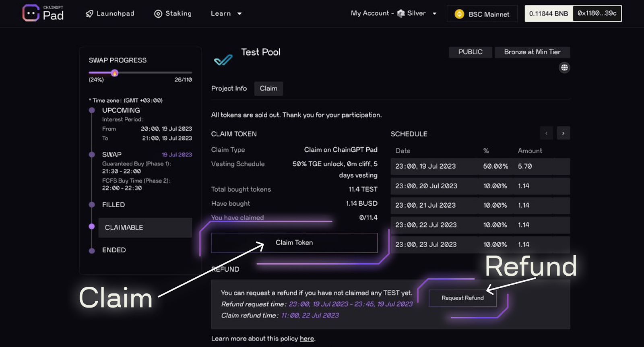Click the Silver tier badge icon
Image resolution: width=644 pixels, height=347 pixels.
tap(401, 13)
